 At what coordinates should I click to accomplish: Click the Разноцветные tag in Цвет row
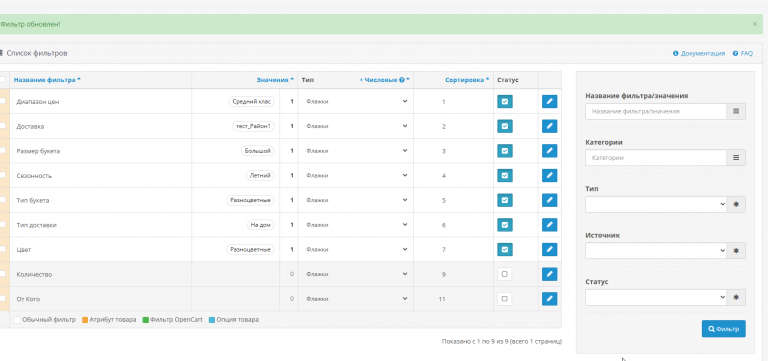click(x=250, y=249)
